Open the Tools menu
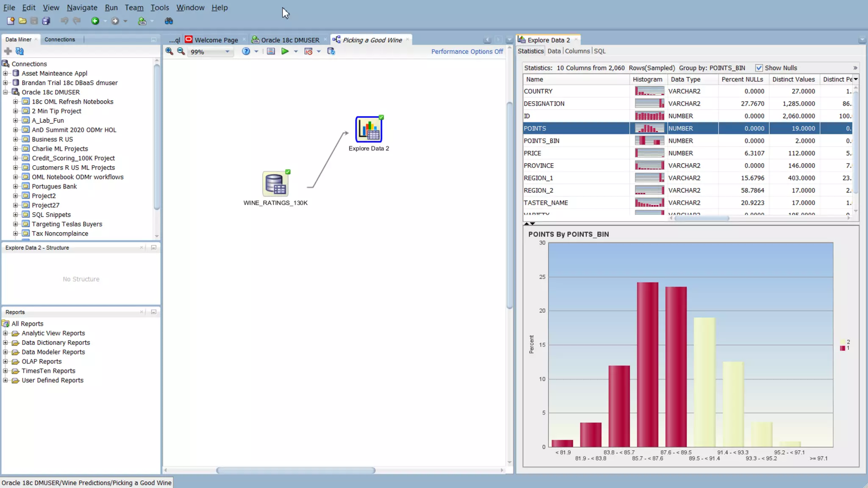Screen dimensions: 868x488 coord(159,8)
